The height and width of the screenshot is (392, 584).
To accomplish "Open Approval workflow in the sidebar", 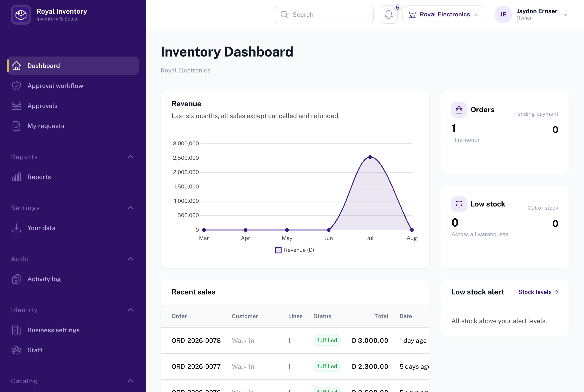I will click(x=73, y=86).
